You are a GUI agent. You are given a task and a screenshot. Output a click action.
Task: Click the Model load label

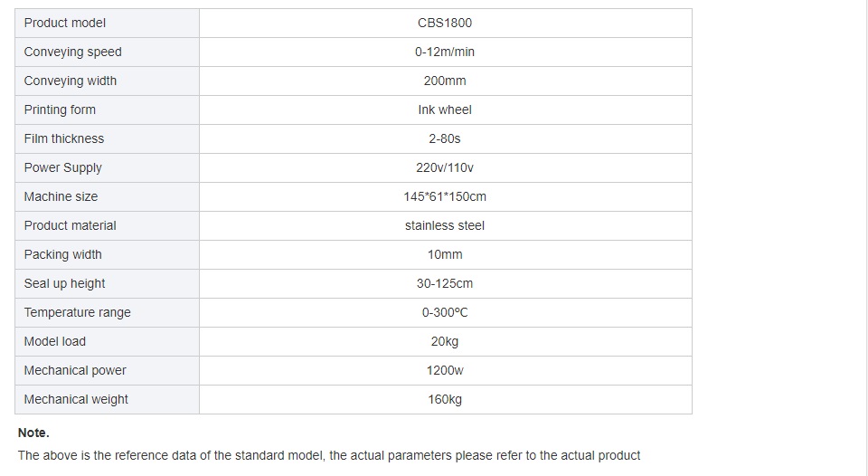[x=55, y=341]
